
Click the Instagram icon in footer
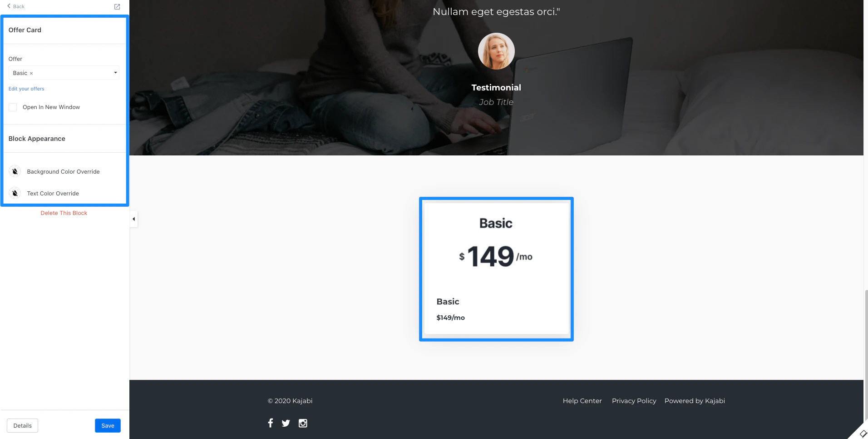(303, 423)
